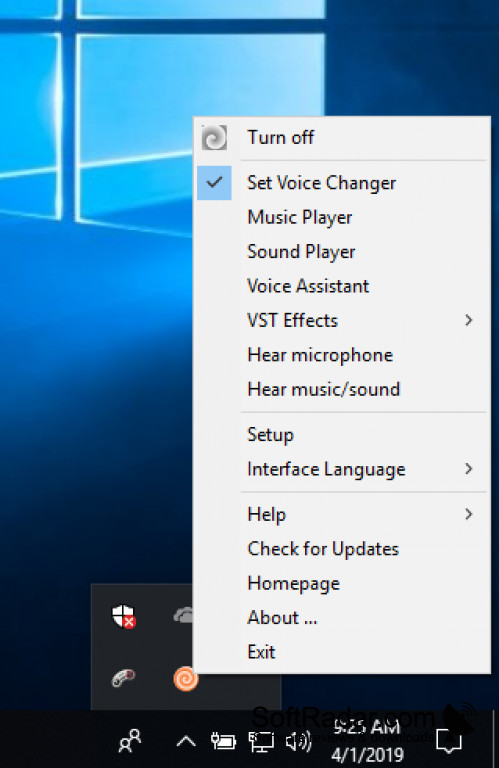Collapse the hidden icons chevron in taskbar
This screenshot has height=768, width=499.
(186, 742)
